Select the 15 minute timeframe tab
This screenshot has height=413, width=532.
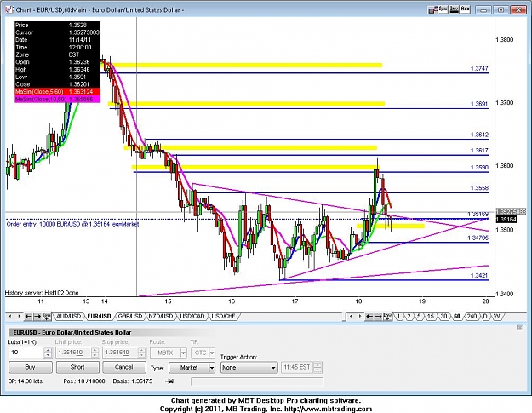pos(430,316)
